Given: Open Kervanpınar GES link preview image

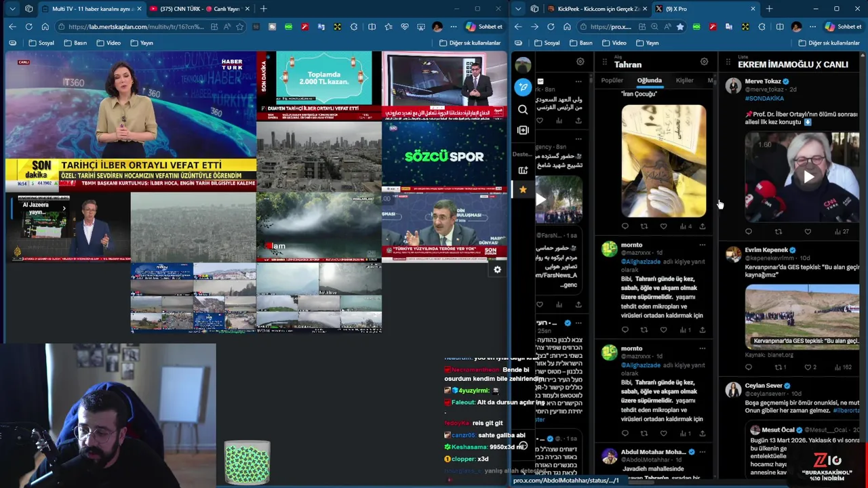Looking at the screenshot, I should [802, 316].
